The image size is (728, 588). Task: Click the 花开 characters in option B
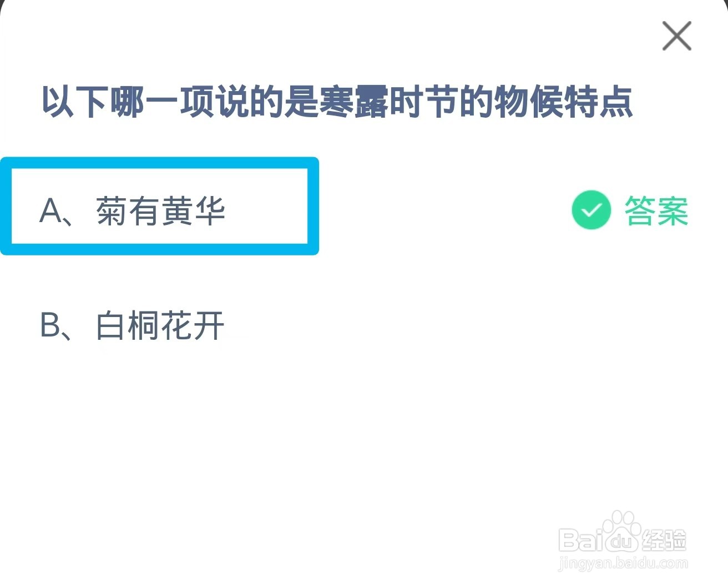[193, 325]
